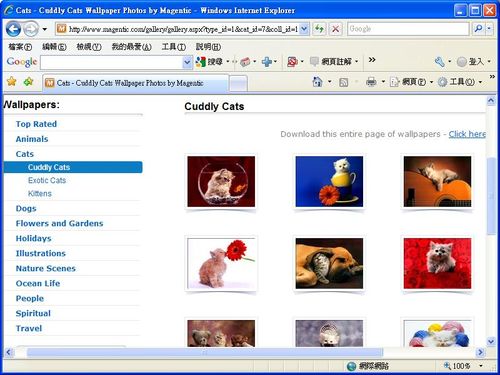Click the 'Click here' download link
This screenshot has height=375, width=500.
(x=467, y=134)
